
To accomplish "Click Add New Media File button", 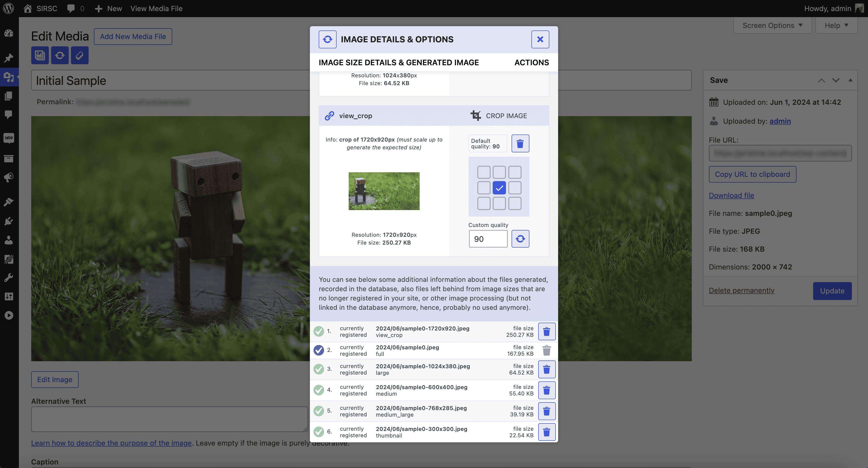I will point(133,37).
